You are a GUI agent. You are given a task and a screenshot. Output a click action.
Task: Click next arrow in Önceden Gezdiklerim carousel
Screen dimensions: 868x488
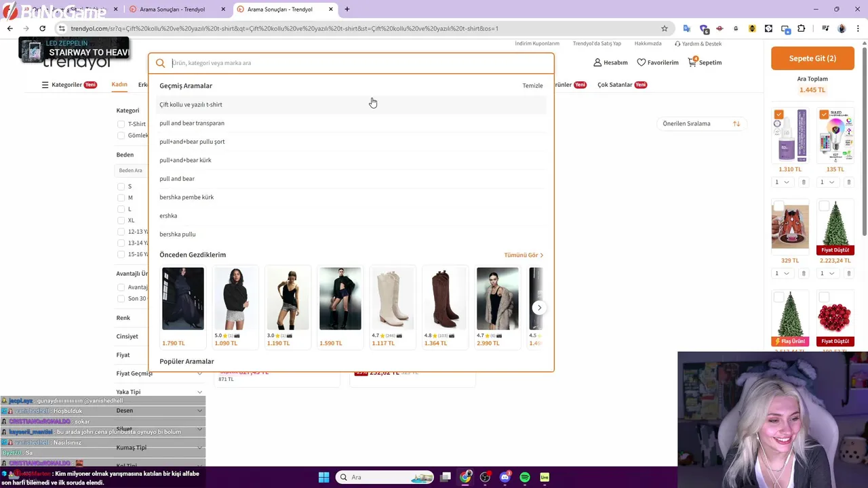539,308
